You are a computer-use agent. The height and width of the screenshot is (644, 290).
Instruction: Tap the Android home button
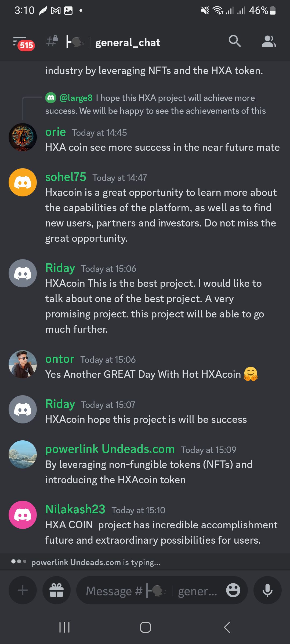point(145,627)
